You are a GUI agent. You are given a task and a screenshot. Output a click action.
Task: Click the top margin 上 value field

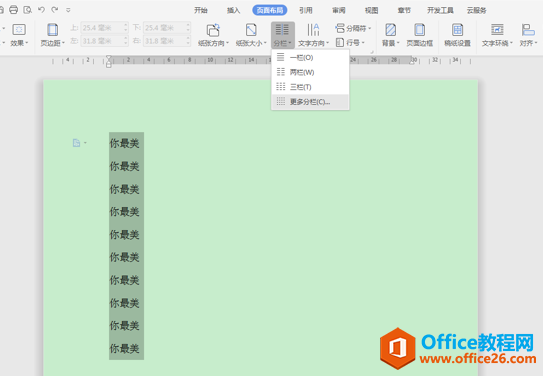104,28
